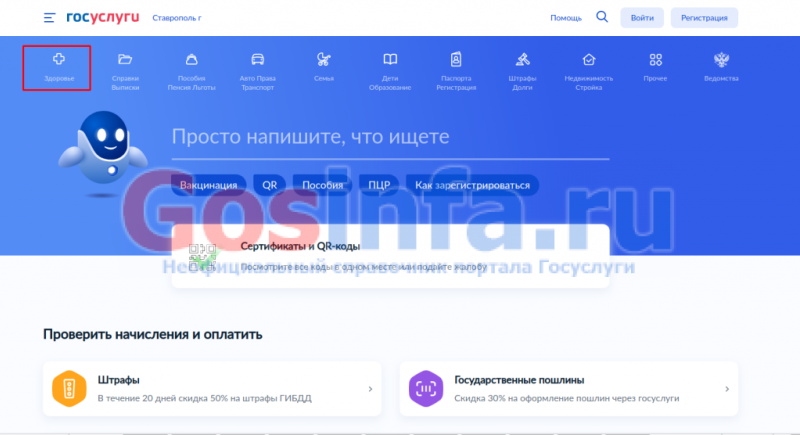Select the Как зарегистрироваться chip
Image resolution: width=800 pixels, height=435 pixels.
[x=472, y=185]
